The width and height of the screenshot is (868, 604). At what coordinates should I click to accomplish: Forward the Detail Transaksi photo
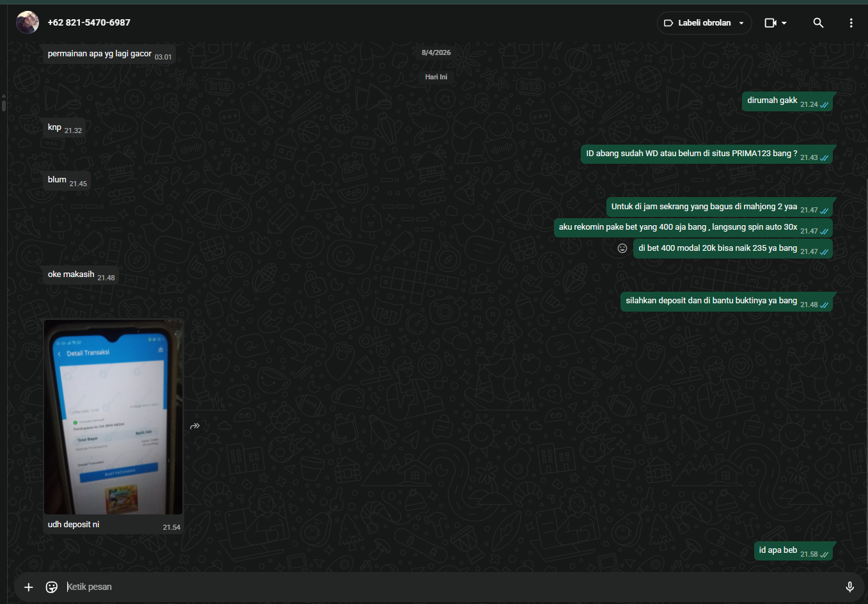[195, 426]
